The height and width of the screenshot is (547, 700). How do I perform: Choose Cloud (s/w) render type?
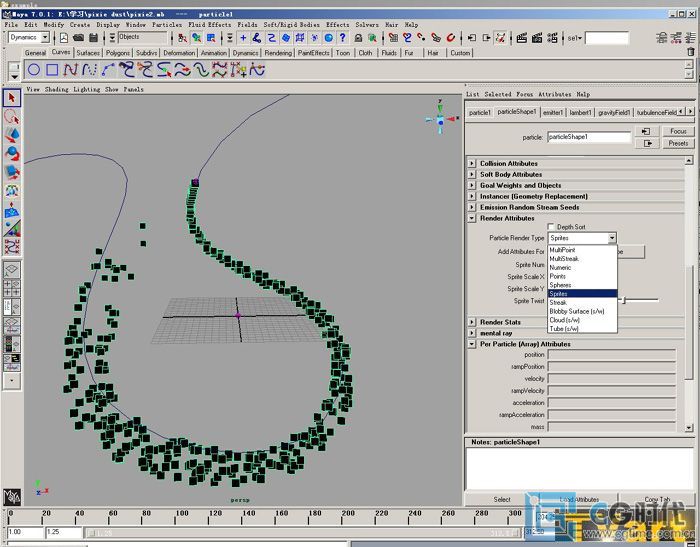tap(582, 320)
